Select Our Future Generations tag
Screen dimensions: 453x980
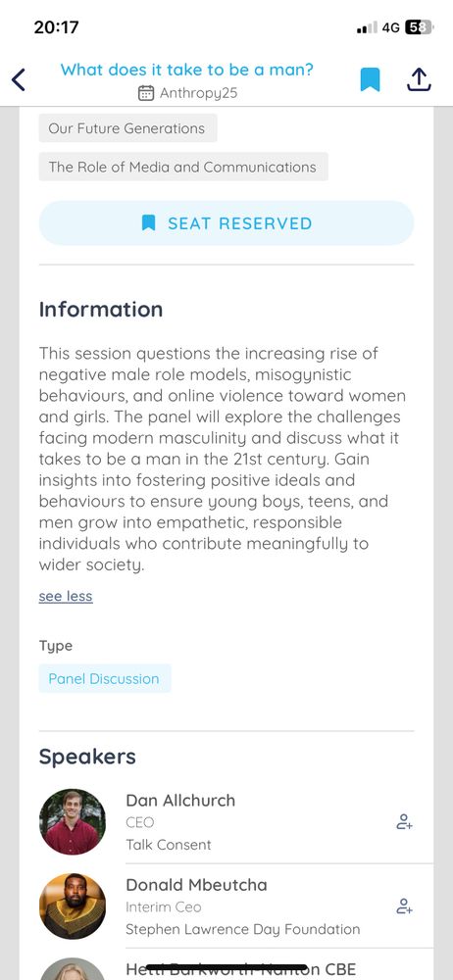pyautogui.click(x=127, y=128)
